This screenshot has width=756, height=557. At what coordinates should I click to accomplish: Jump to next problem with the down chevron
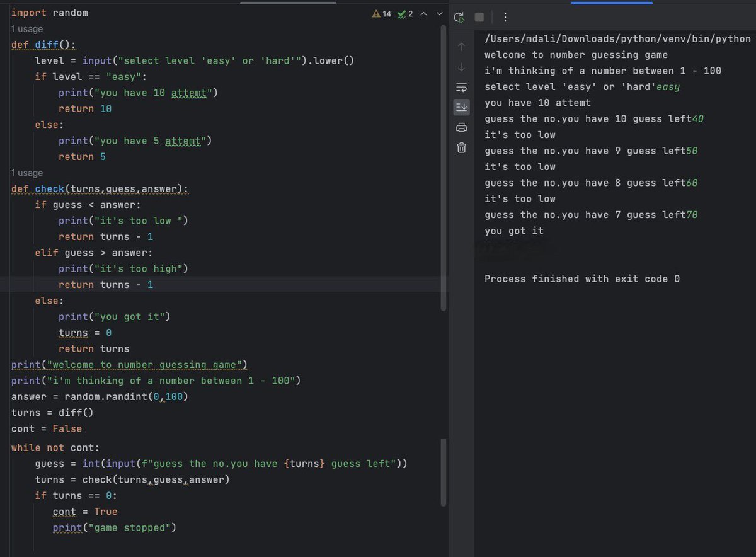[440, 13]
